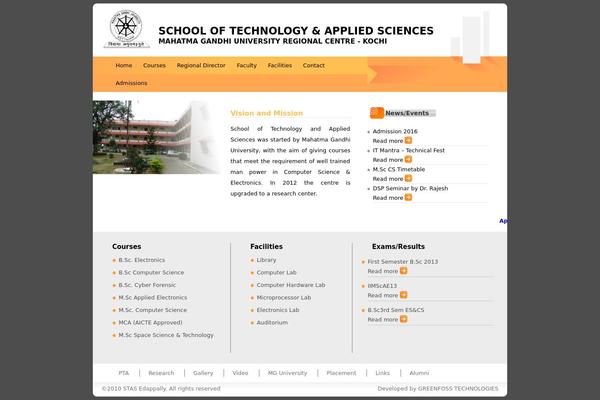Click Read more under M.Sc CS Timetable
The image size is (600, 400).
pos(388,179)
